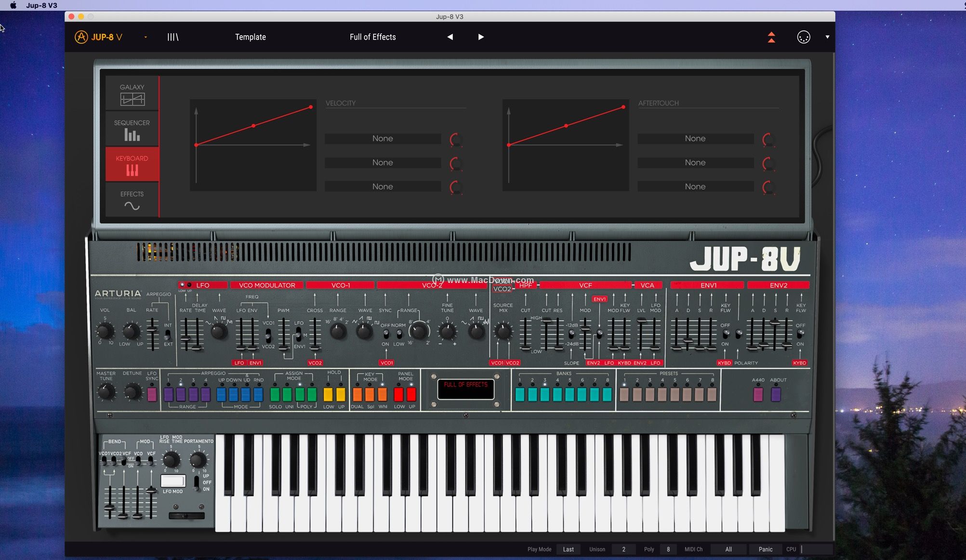Click the Full of Effects preset name
Screen dimensions: 966x560
coord(373,37)
